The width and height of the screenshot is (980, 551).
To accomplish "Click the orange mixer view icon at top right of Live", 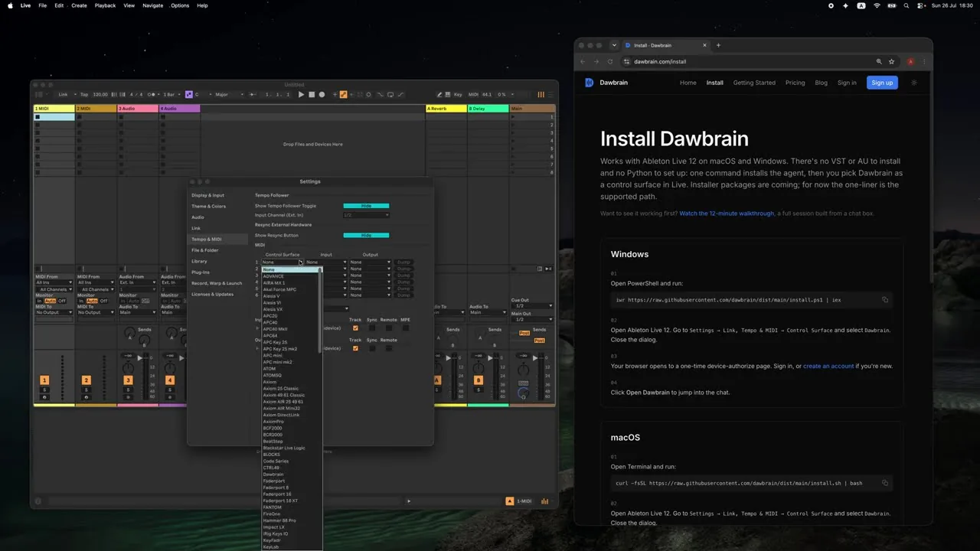I will (x=541, y=94).
